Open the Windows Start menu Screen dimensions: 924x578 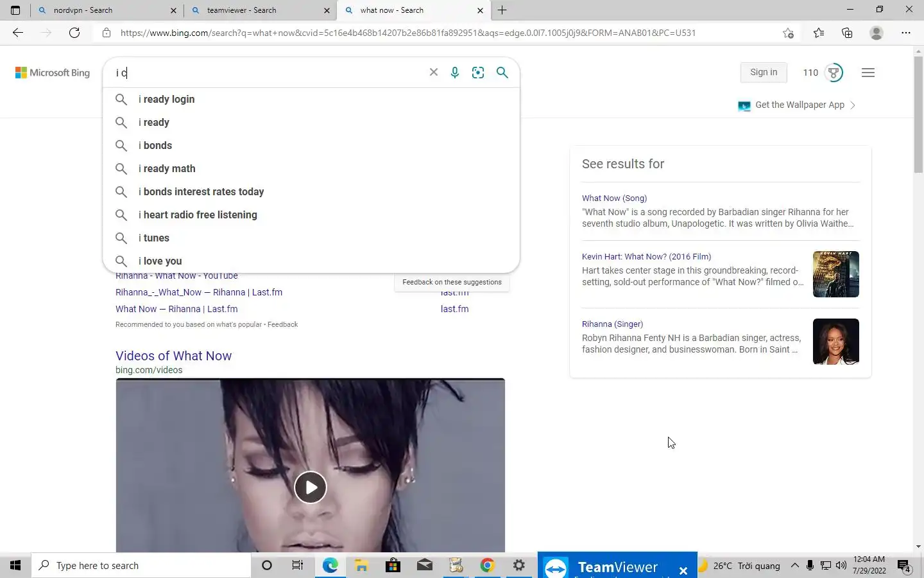(15, 565)
